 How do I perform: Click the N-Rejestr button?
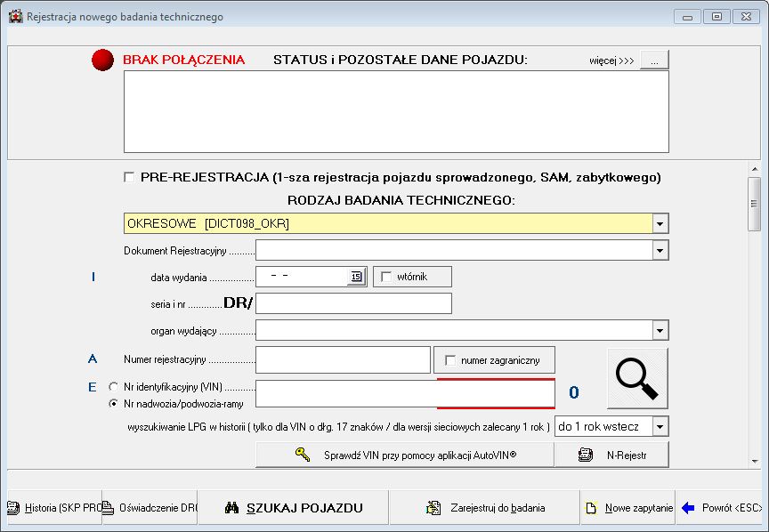[611, 455]
